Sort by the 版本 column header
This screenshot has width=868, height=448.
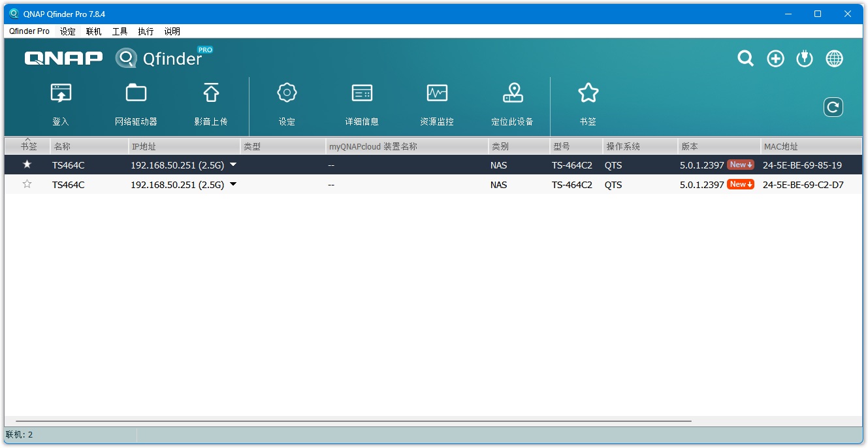[x=720, y=146]
